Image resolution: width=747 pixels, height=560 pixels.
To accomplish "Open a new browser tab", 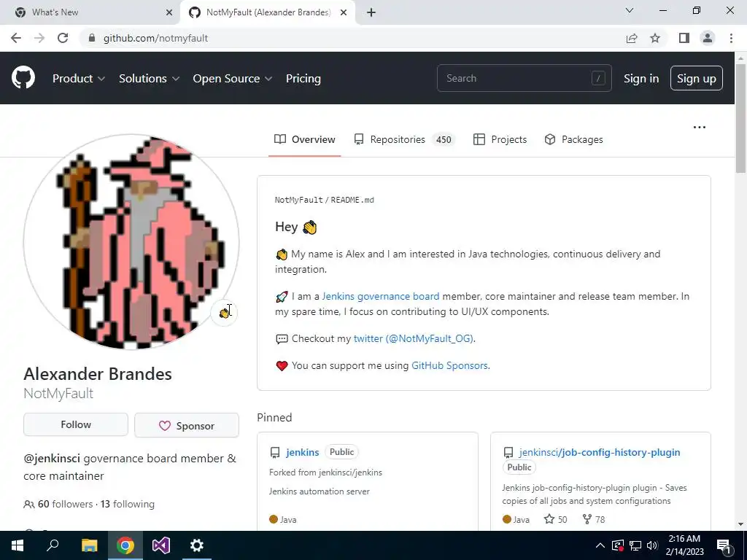I will (x=371, y=12).
